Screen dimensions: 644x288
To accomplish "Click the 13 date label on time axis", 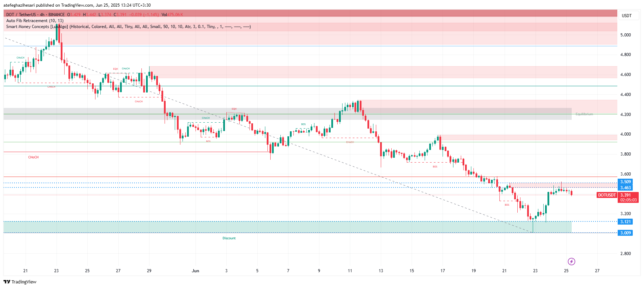I will tap(381, 271).
